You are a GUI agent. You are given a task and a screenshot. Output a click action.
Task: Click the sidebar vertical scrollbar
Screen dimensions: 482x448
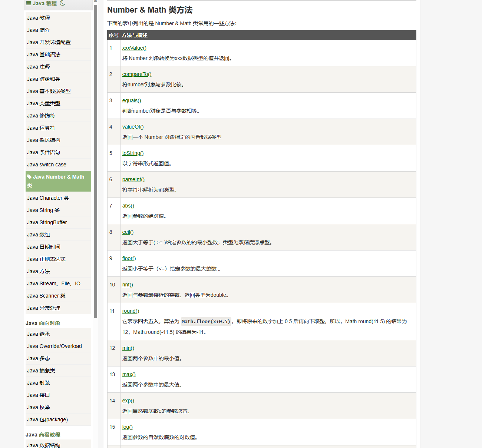click(95, 162)
